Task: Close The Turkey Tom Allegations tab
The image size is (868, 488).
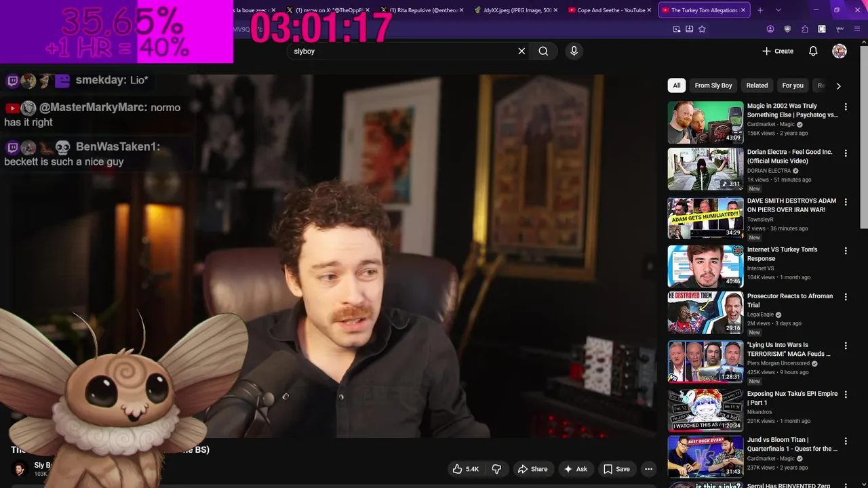Action: pos(743,10)
